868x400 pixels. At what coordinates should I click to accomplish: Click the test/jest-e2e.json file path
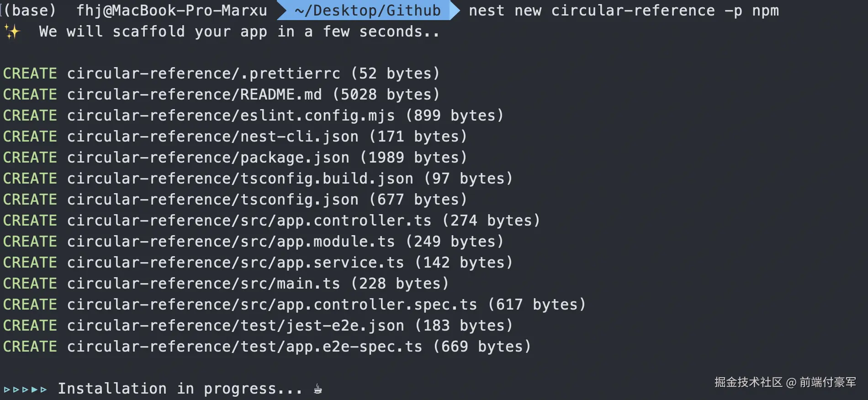tap(235, 326)
